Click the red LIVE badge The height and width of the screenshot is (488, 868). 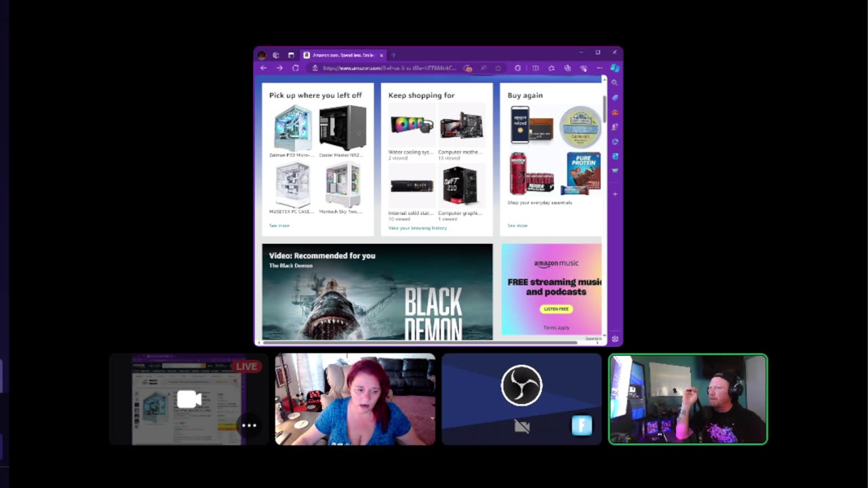pyautogui.click(x=246, y=367)
